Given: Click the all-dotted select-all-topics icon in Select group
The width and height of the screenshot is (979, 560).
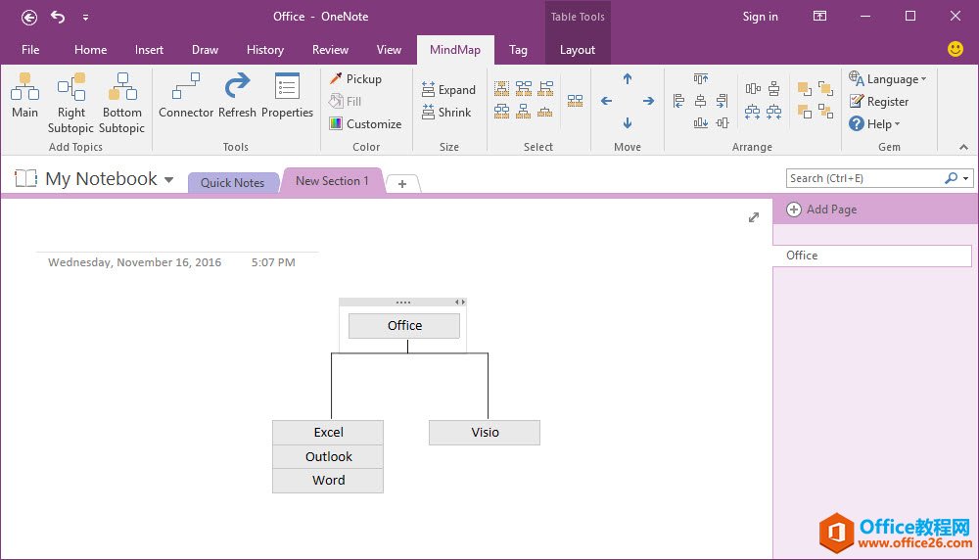Looking at the screenshot, I should tap(502, 88).
